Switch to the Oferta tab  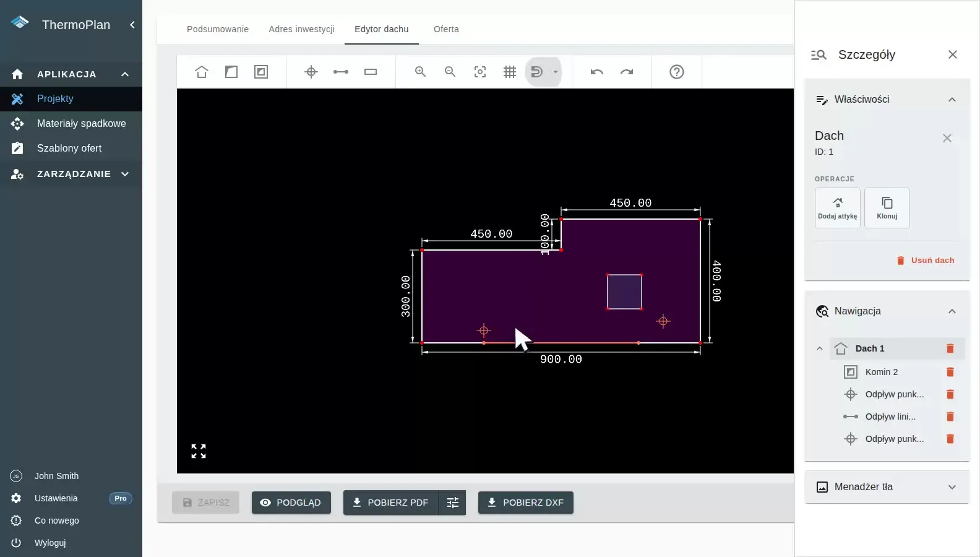[x=446, y=29]
